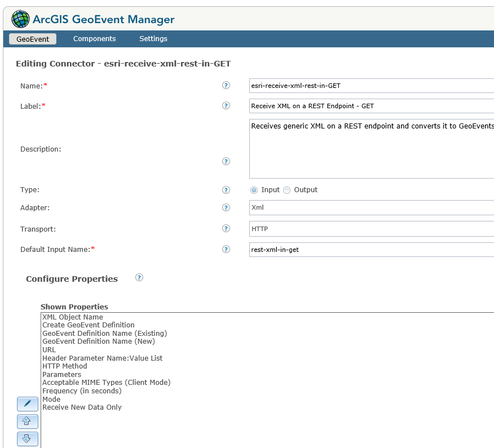Screen dimensions: 494x448
Task: Open help icon for Type field
Action: coord(226,190)
